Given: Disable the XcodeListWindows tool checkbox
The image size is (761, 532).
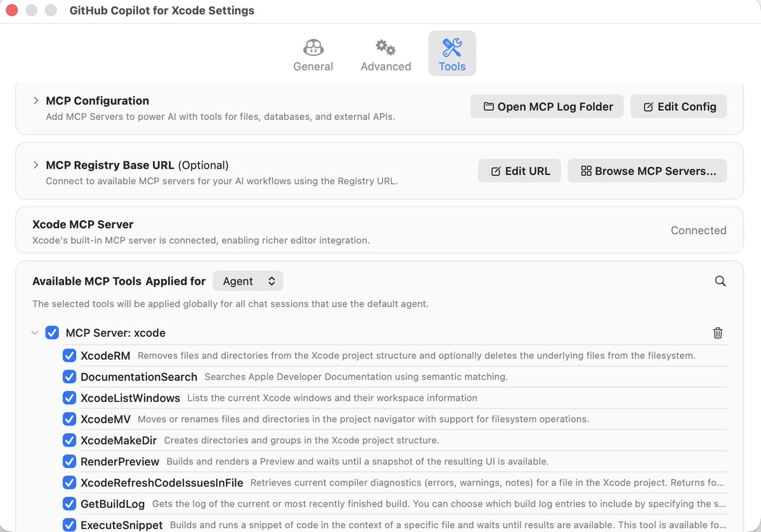Looking at the screenshot, I should pyautogui.click(x=70, y=398).
